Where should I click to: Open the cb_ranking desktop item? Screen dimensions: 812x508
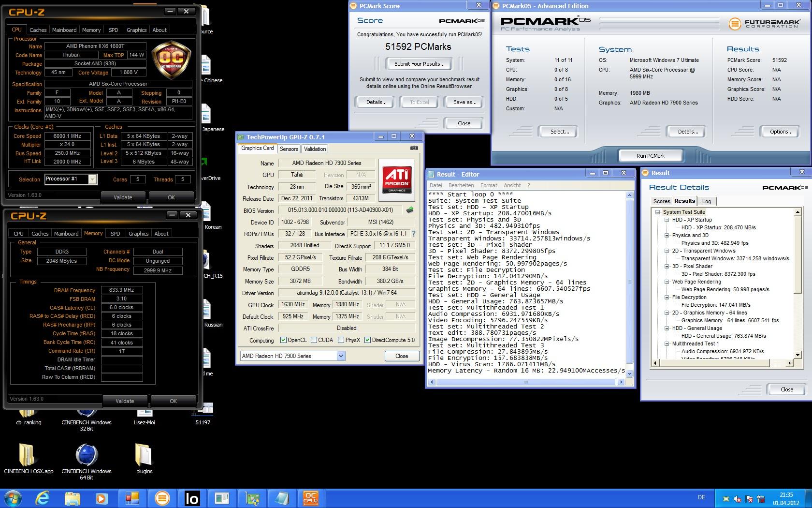29,418
